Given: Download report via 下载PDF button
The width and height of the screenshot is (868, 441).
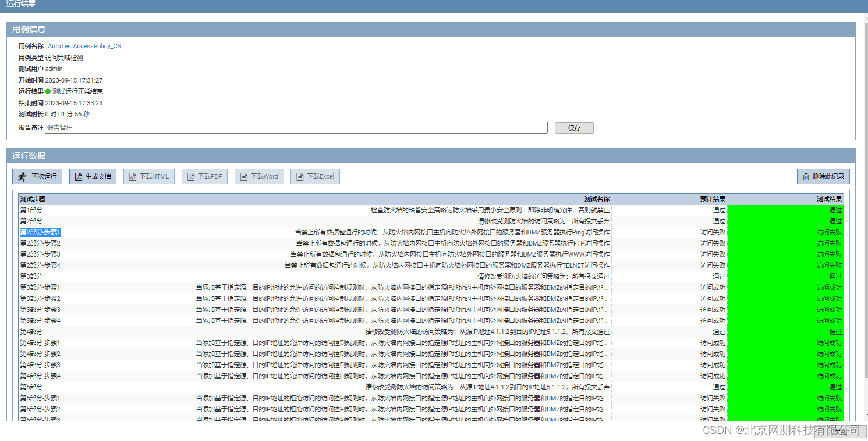Looking at the screenshot, I should pyautogui.click(x=204, y=176).
